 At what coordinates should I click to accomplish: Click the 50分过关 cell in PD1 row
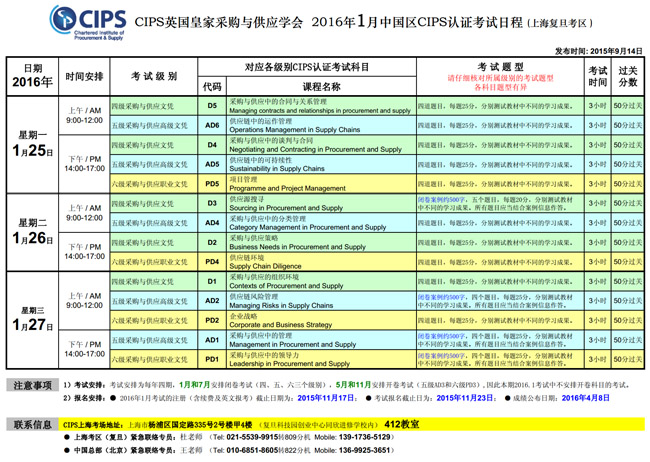628,359
